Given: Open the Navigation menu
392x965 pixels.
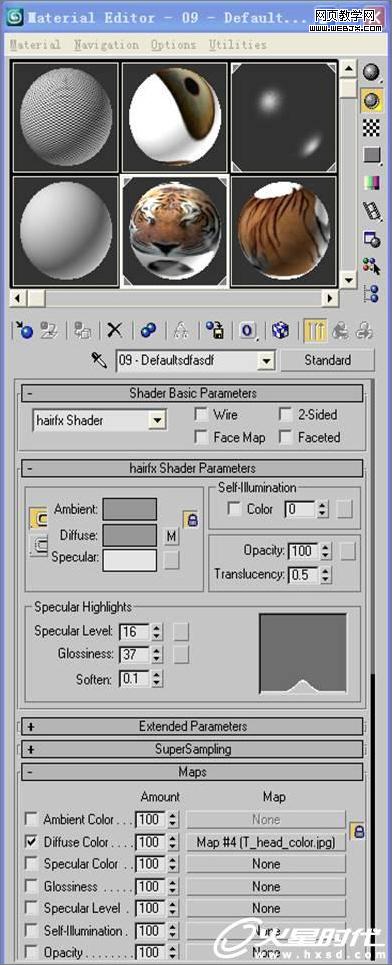Looking at the screenshot, I should [x=106, y=45].
